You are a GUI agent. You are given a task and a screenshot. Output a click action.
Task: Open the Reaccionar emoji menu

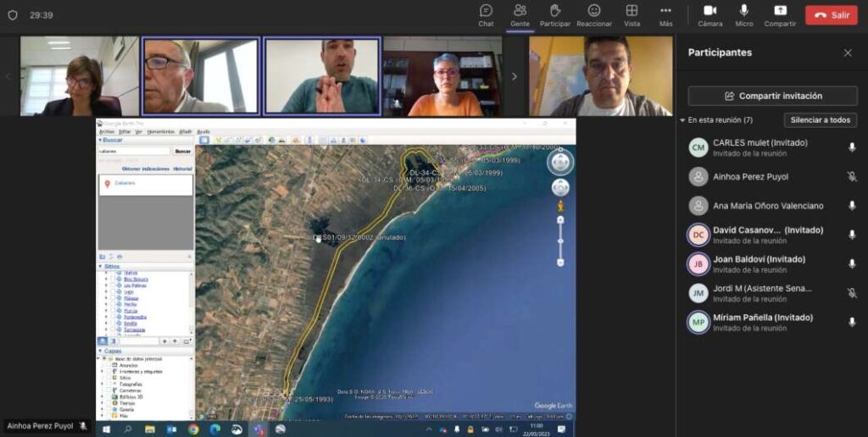[x=594, y=14]
